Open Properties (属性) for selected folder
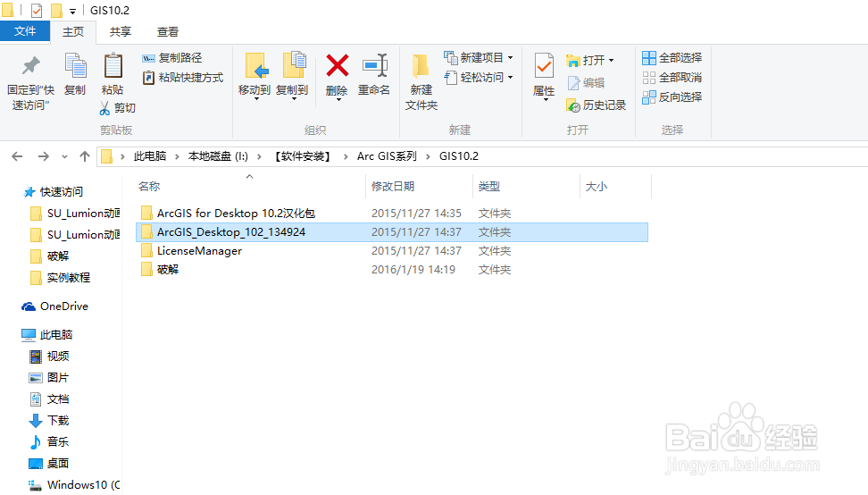This screenshot has width=868, height=495. pyautogui.click(x=544, y=77)
